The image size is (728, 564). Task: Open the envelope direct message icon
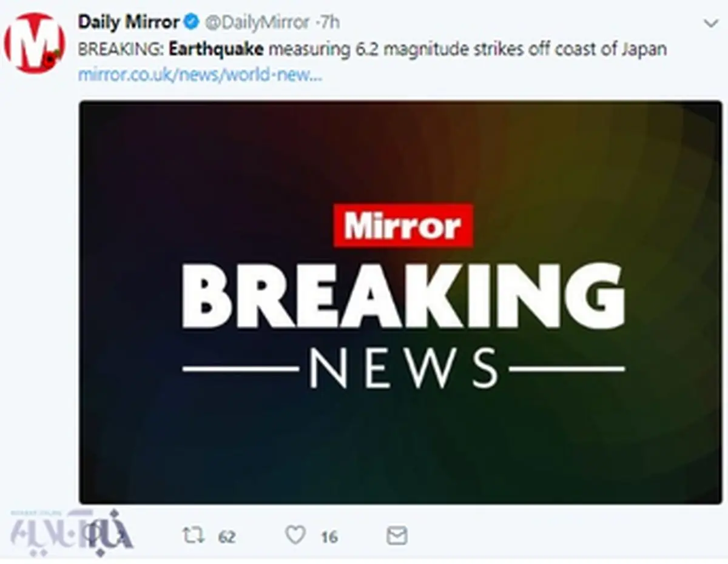[x=397, y=535]
